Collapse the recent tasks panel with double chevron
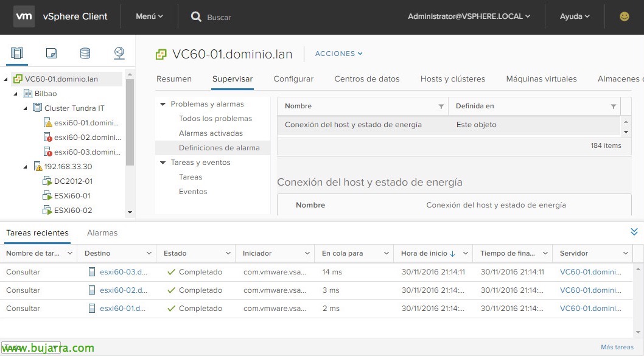Screen dimensions: 644x356 pos(634,232)
